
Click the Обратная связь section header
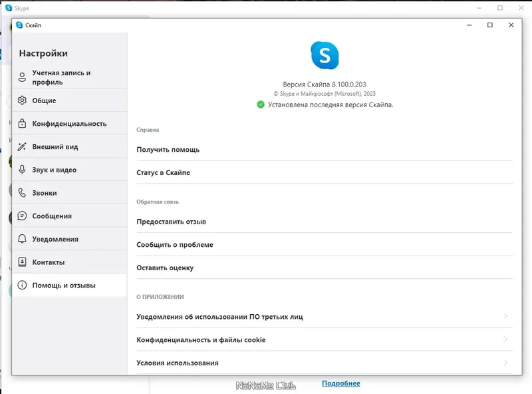(x=158, y=202)
